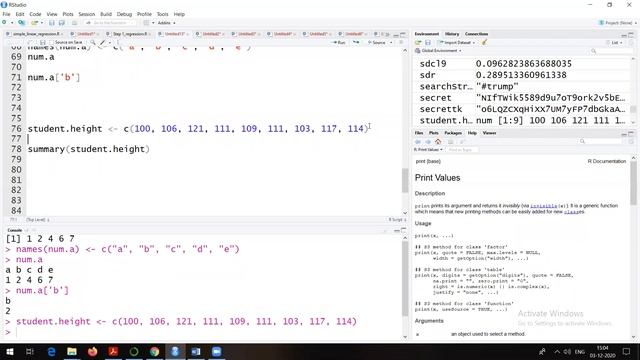Viewport: 640px width, 360px height.
Task: Click the Windows Start button
Action: pos(9,351)
